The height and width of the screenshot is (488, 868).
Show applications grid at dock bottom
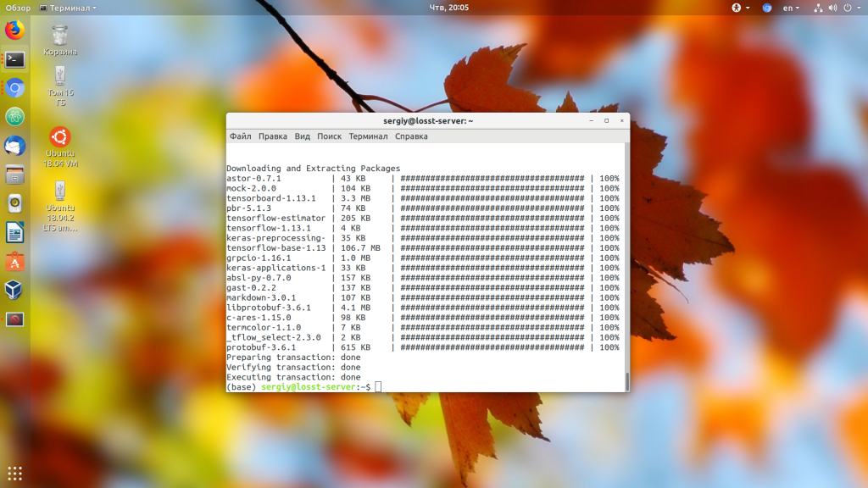[14, 473]
